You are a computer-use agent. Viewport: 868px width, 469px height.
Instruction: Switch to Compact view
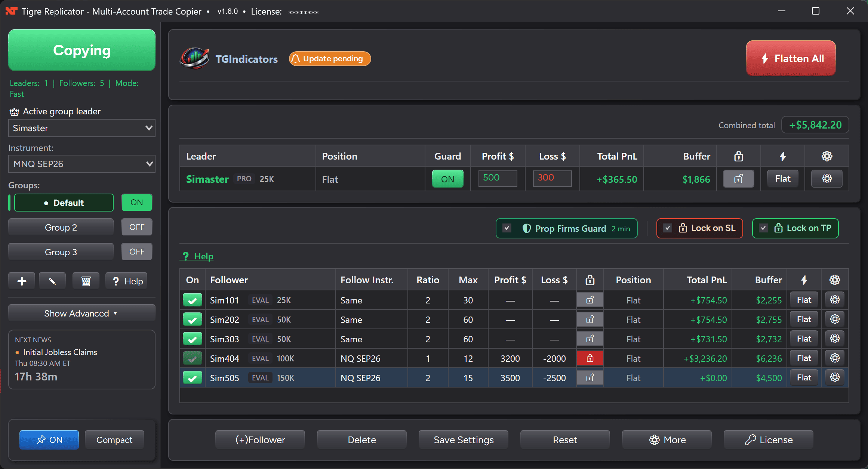tap(114, 440)
